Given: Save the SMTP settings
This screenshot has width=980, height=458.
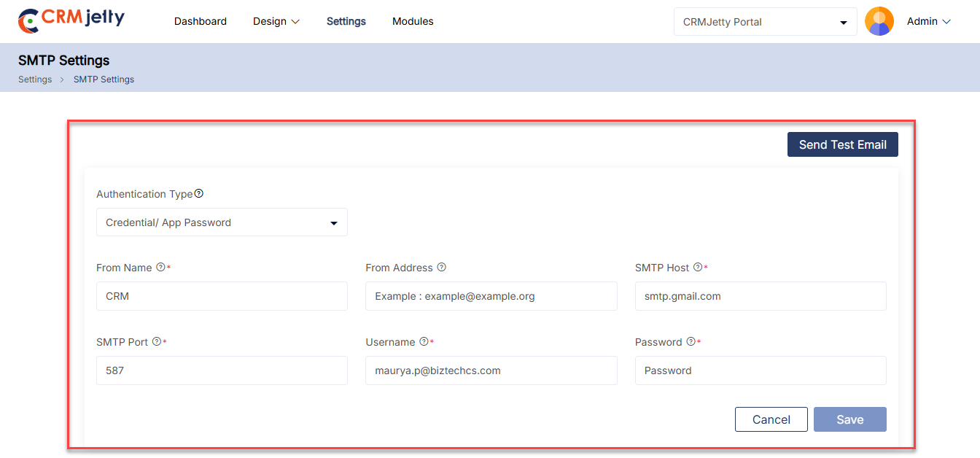Looking at the screenshot, I should click(x=849, y=419).
